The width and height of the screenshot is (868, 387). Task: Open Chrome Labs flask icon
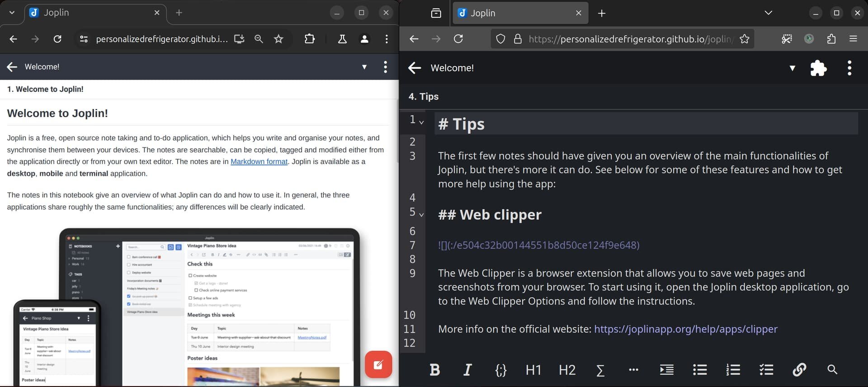click(342, 39)
